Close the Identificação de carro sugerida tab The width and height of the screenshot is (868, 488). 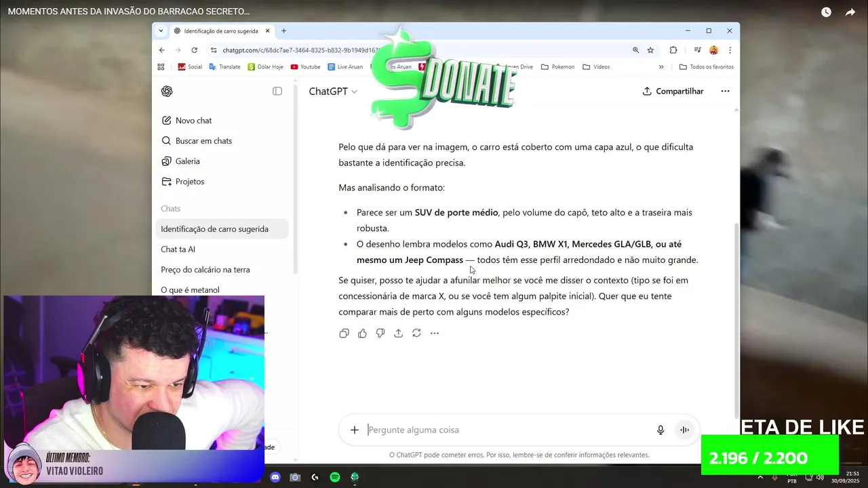268,31
